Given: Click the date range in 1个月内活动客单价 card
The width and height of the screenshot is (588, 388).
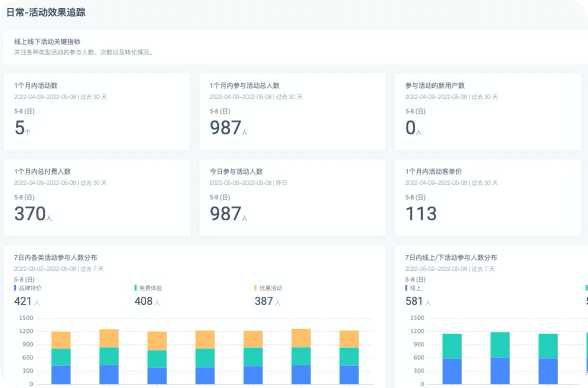Looking at the screenshot, I should point(452,183).
